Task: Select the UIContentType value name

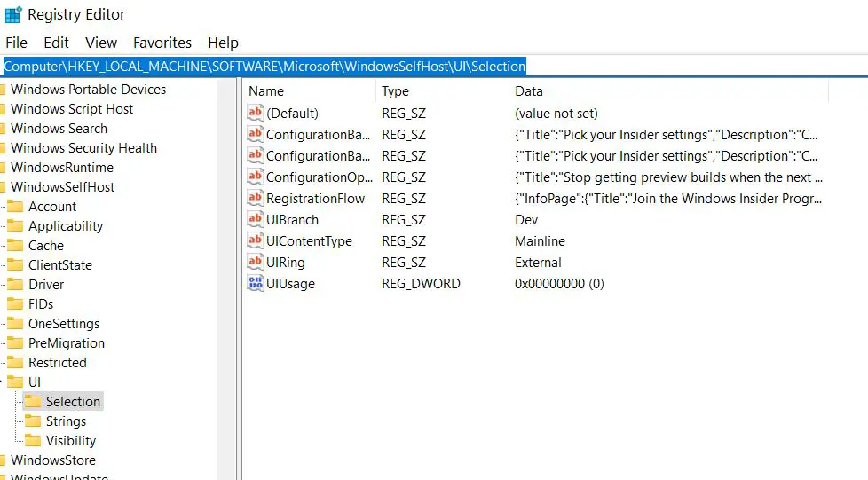Action: pyautogui.click(x=309, y=240)
